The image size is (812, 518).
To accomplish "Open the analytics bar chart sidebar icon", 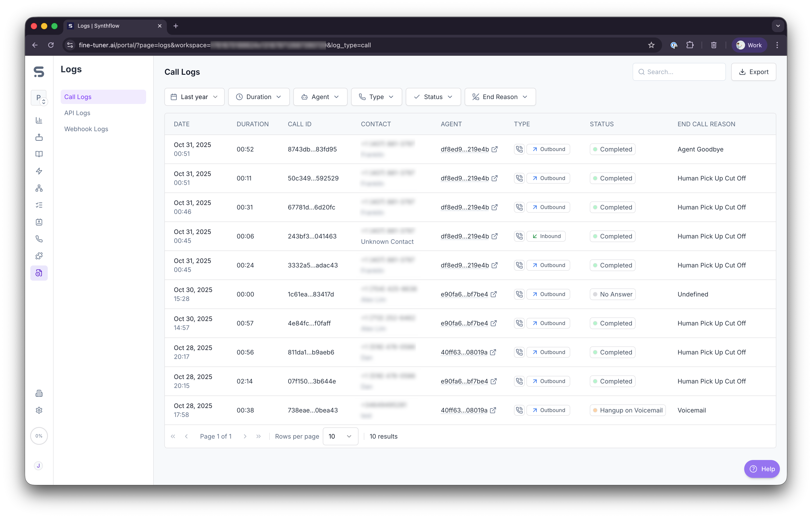I will tap(39, 120).
